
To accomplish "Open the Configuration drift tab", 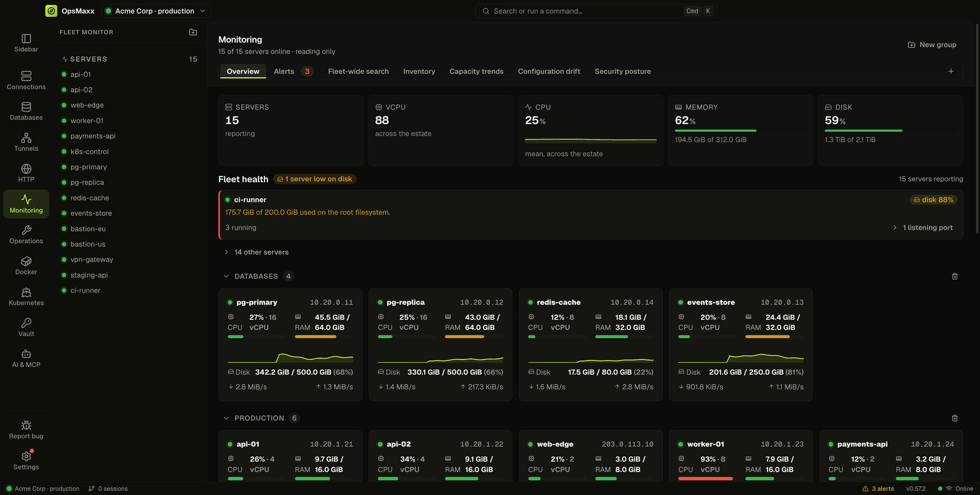I will [x=549, y=71].
